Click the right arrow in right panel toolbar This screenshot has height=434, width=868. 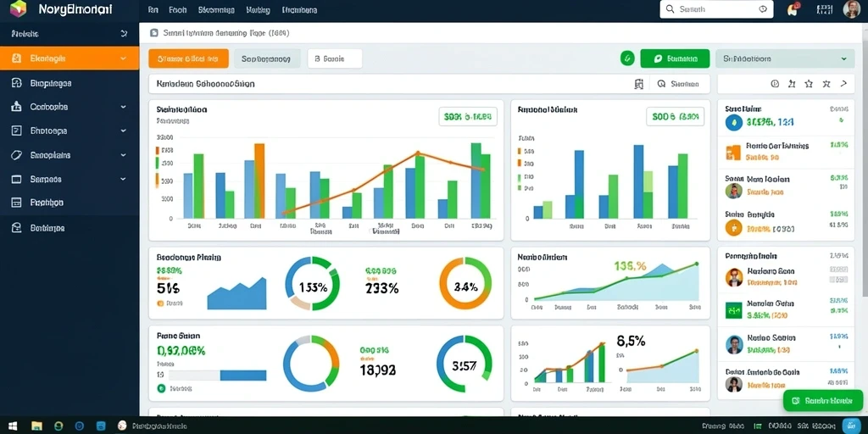click(x=843, y=84)
